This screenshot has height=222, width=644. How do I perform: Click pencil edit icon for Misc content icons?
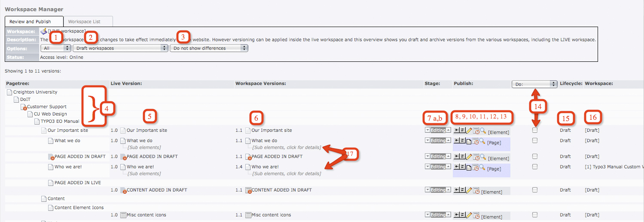point(469,215)
